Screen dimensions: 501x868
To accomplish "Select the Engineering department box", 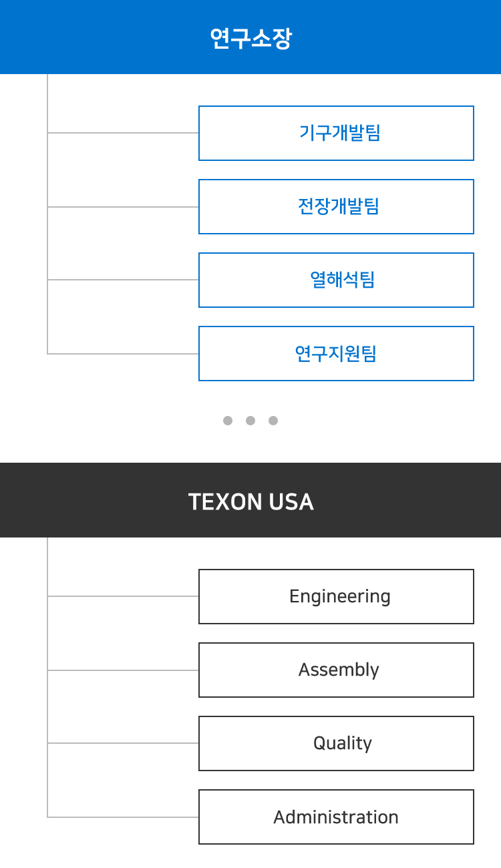I will click(336, 596).
